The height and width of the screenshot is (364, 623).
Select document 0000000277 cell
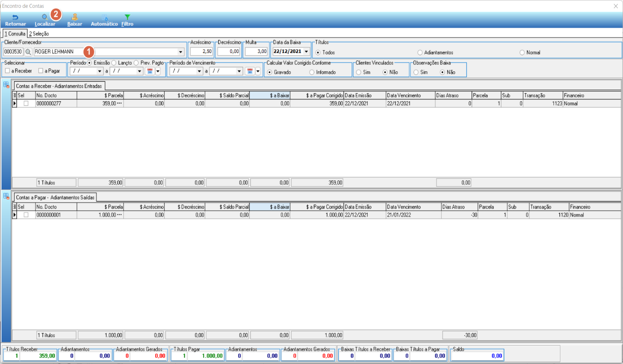[56, 103]
